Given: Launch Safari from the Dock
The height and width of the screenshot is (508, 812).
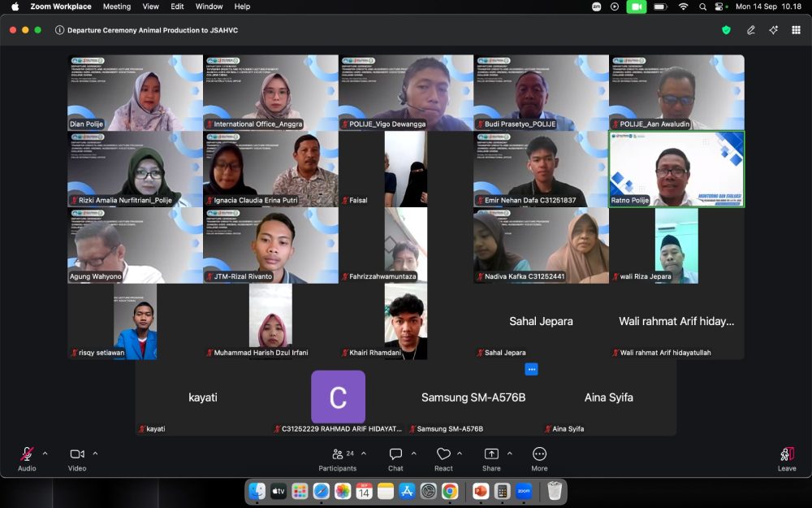Looking at the screenshot, I should point(321,490).
